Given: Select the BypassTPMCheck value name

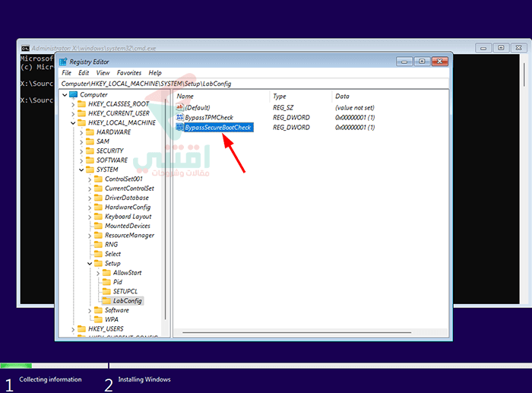Looking at the screenshot, I should click(x=209, y=117).
